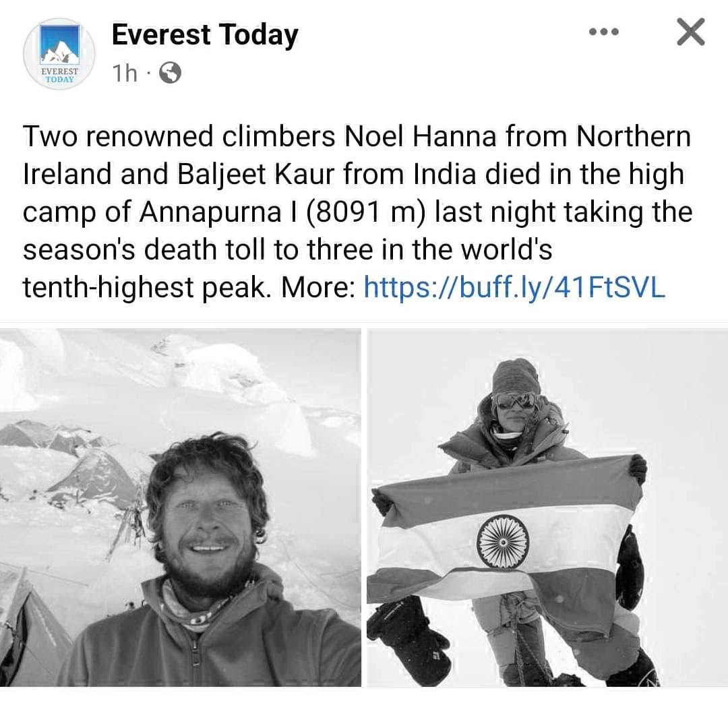Open the left photo of the bearded climber
The width and height of the screenshot is (728, 703).
coord(181,507)
